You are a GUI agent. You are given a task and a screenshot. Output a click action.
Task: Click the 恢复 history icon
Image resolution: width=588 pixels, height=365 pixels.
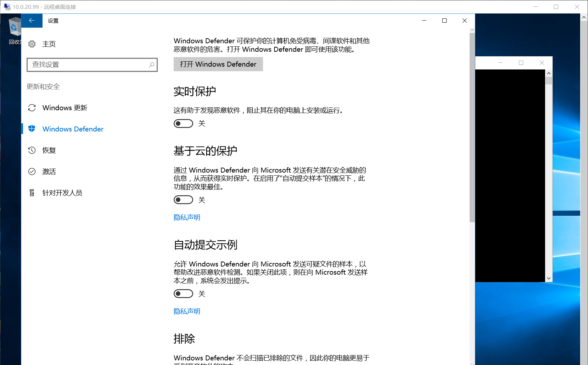click(32, 150)
